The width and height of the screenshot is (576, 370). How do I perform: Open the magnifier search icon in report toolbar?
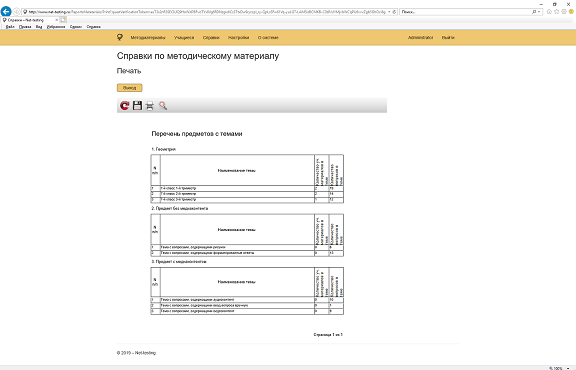[x=163, y=106]
